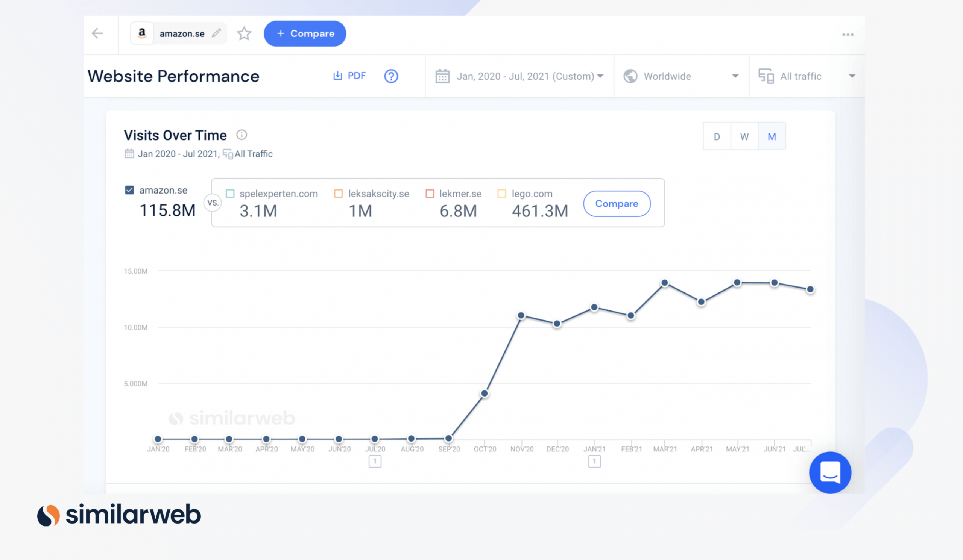Check the leksakscity.se checkbox
This screenshot has width=963, height=560.
pyautogui.click(x=339, y=194)
